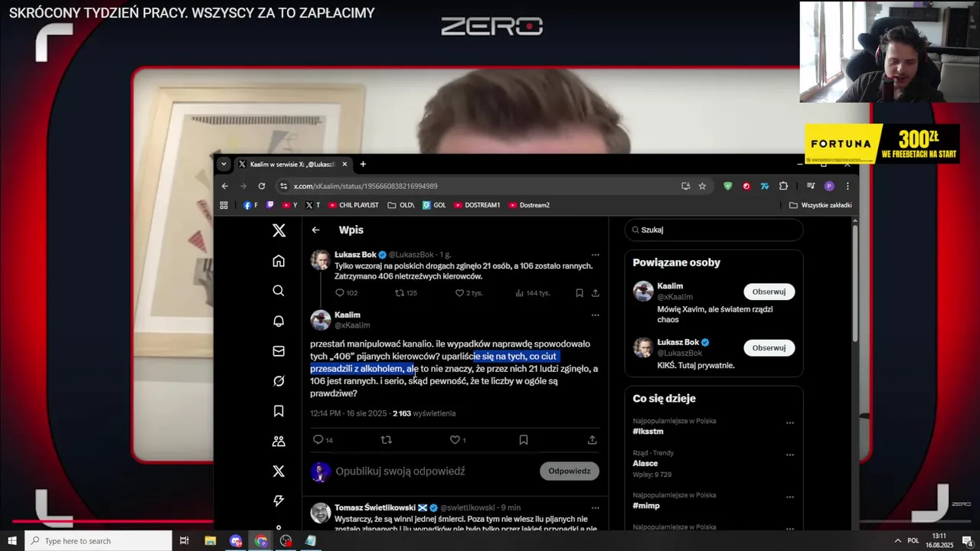980x551 pixels.
Task: Open DOSTREAM1 bookmark
Action: pyautogui.click(x=476, y=205)
